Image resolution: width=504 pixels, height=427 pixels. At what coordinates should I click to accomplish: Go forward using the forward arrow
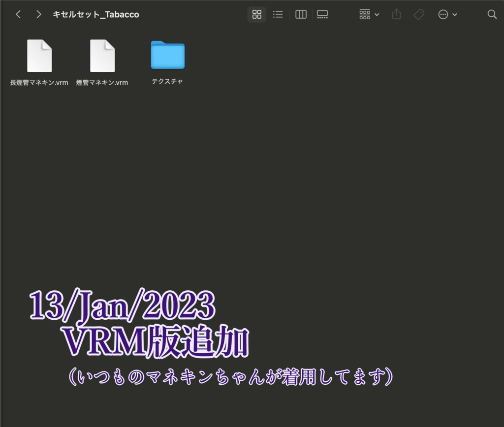(38, 14)
